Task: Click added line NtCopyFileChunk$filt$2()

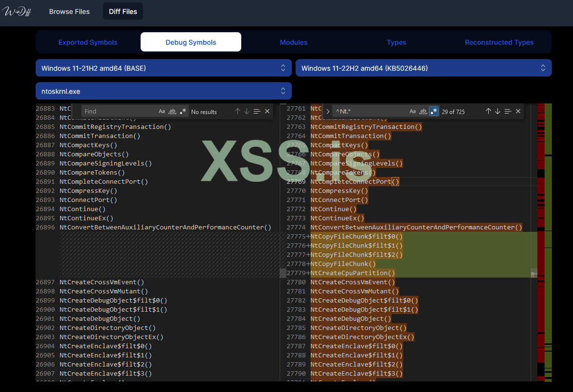Action: [x=356, y=255]
